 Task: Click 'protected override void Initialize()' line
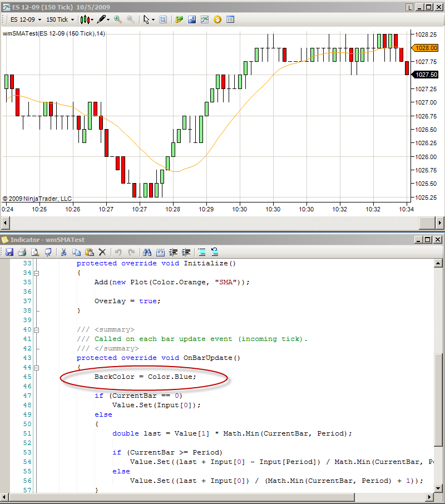156,263
